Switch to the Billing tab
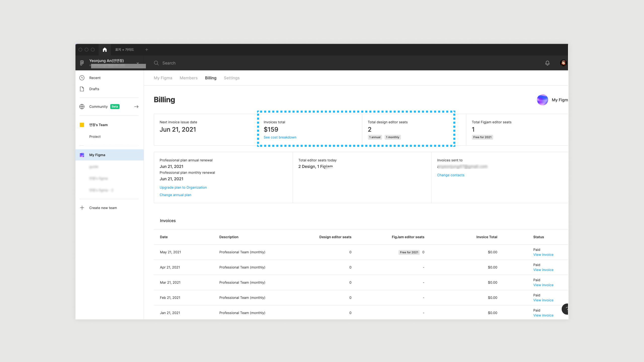This screenshot has width=644, height=362. click(x=211, y=78)
